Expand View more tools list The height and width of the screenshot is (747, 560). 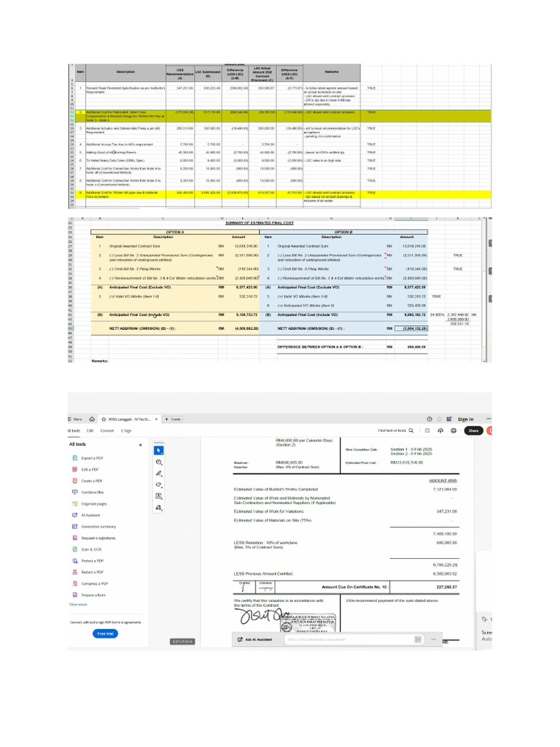78,605
